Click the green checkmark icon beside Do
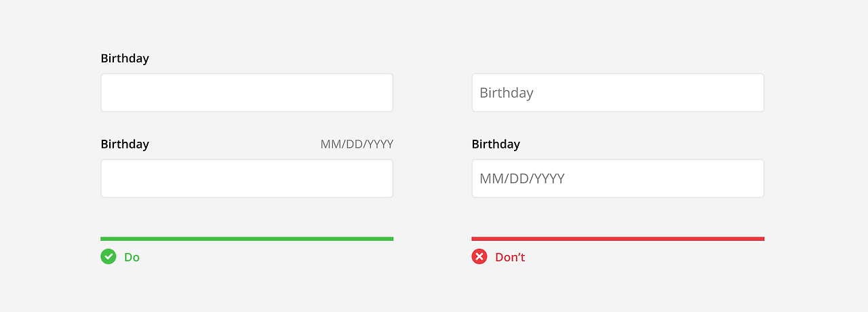 [108, 256]
